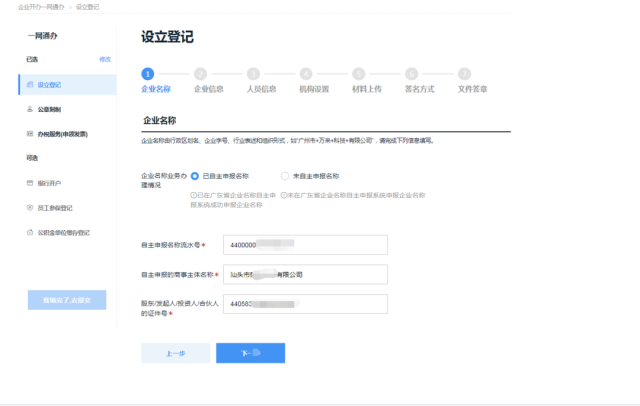The image size is (640, 406).
Task: Click the 修改 link next to 已选
Action: [x=105, y=60]
